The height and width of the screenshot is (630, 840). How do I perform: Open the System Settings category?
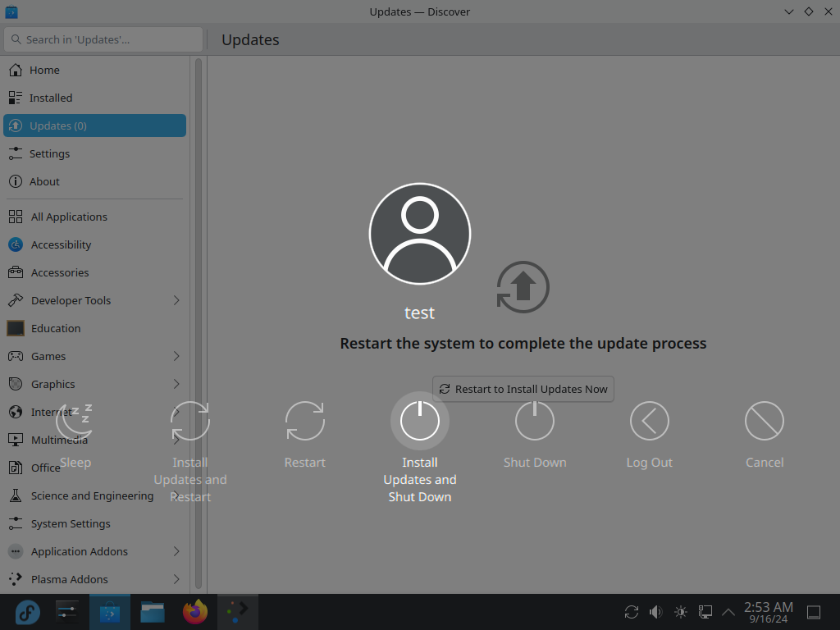click(95, 523)
